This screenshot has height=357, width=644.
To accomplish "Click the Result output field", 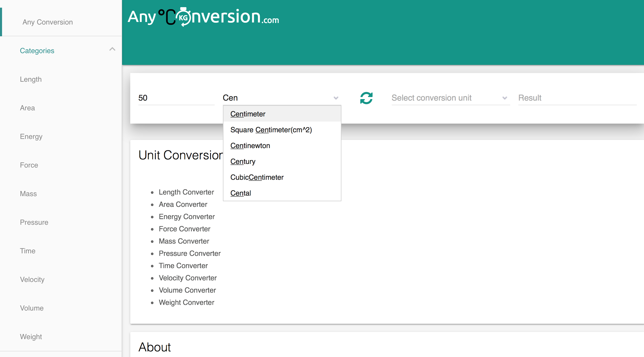I will pos(577,98).
